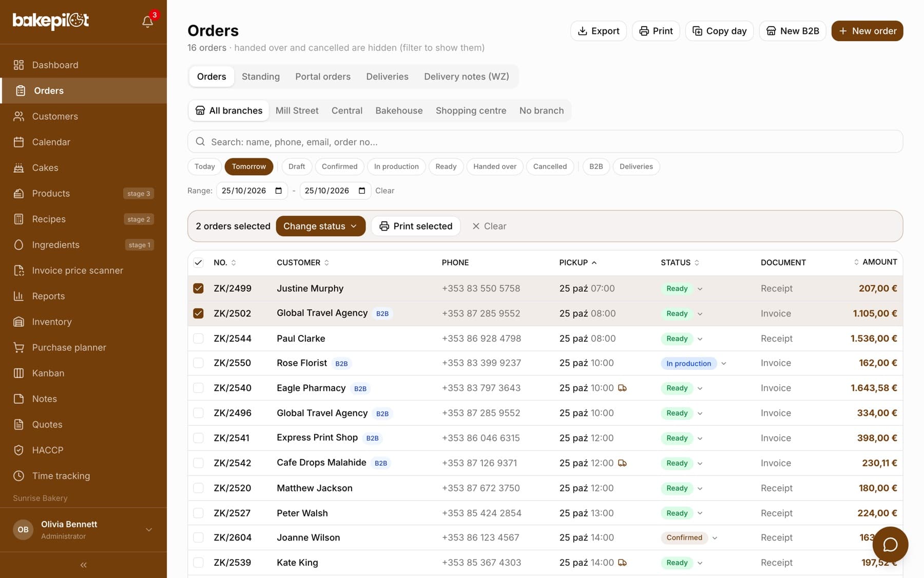Open calendar picker on range end date

point(362,191)
